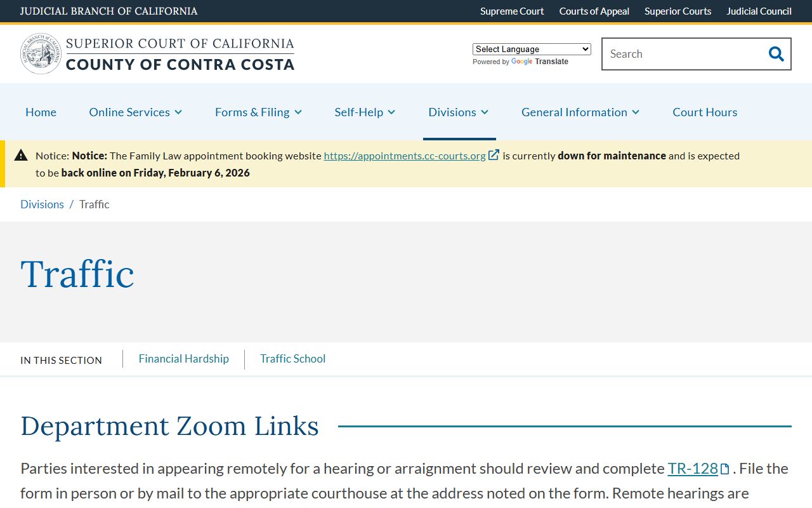Screen dimensions: 812x508
Task: Click the Judicial Branch of California link
Action: 109,11
